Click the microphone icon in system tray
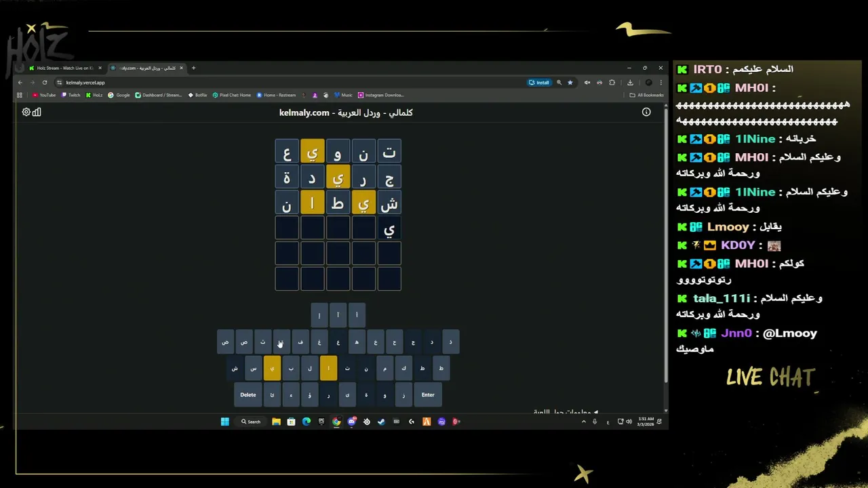 [595, 422]
